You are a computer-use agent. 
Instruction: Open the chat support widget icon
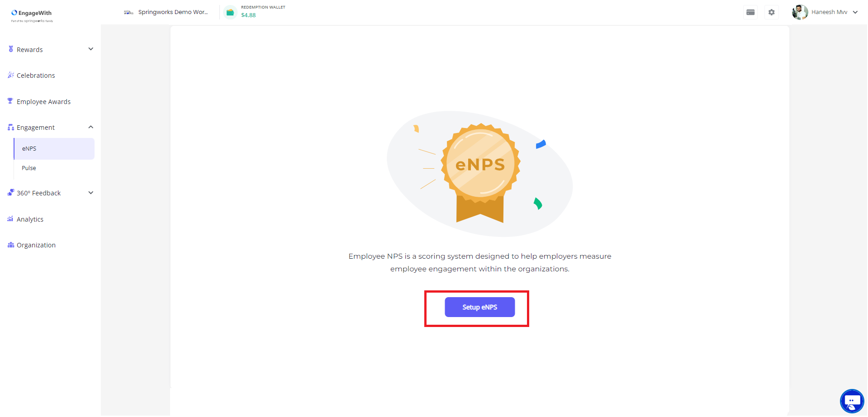click(x=852, y=401)
